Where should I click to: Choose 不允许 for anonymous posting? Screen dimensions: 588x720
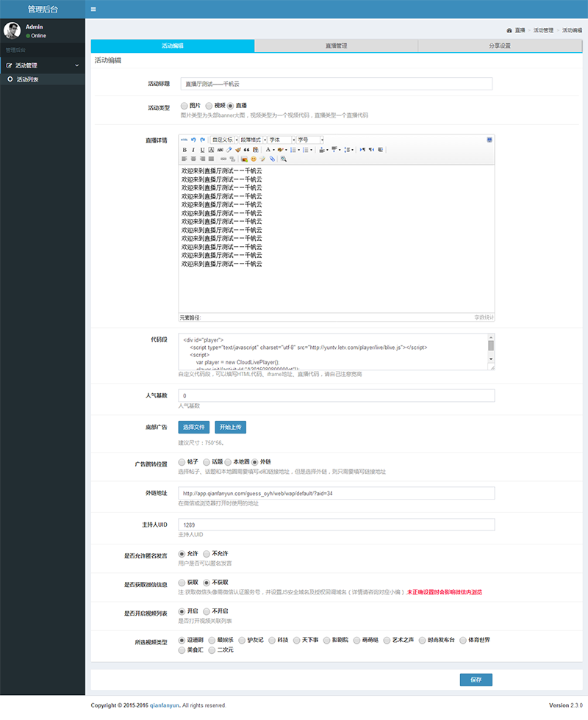[207, 554]
